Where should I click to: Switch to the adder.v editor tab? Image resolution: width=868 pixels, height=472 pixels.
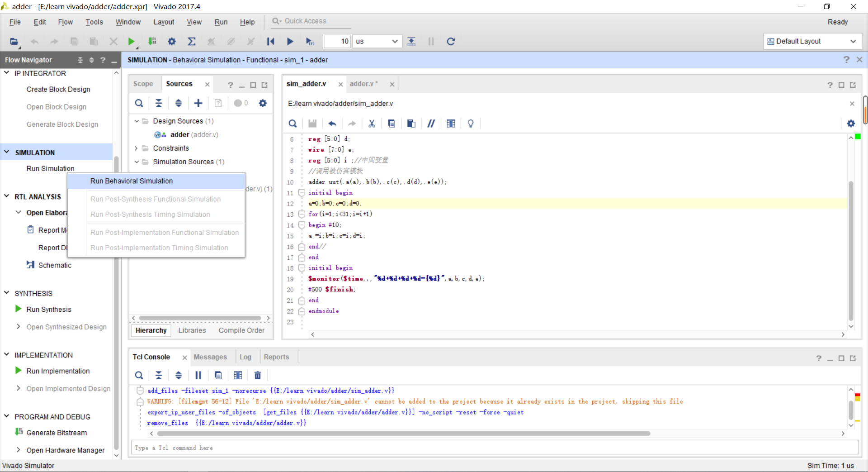point(363,84)
